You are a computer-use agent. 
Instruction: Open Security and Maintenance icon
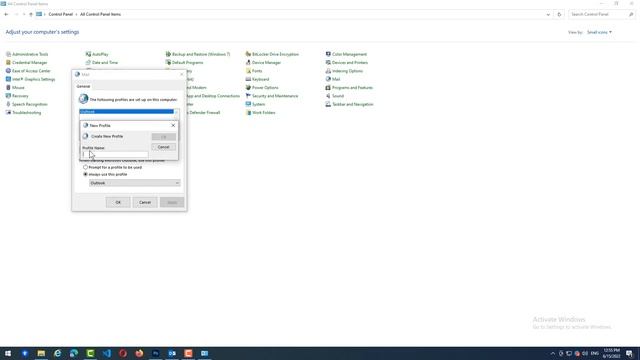248,96
